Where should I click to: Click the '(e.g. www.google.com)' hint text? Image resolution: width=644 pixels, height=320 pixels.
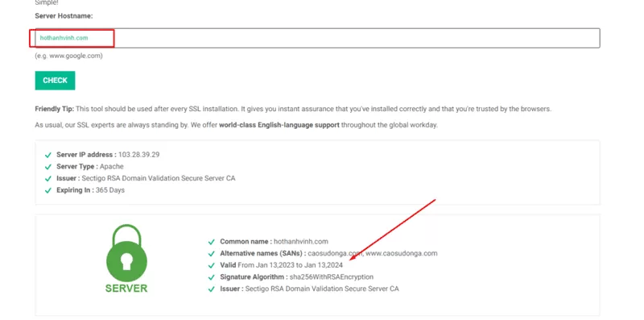[x=68, y=56]
